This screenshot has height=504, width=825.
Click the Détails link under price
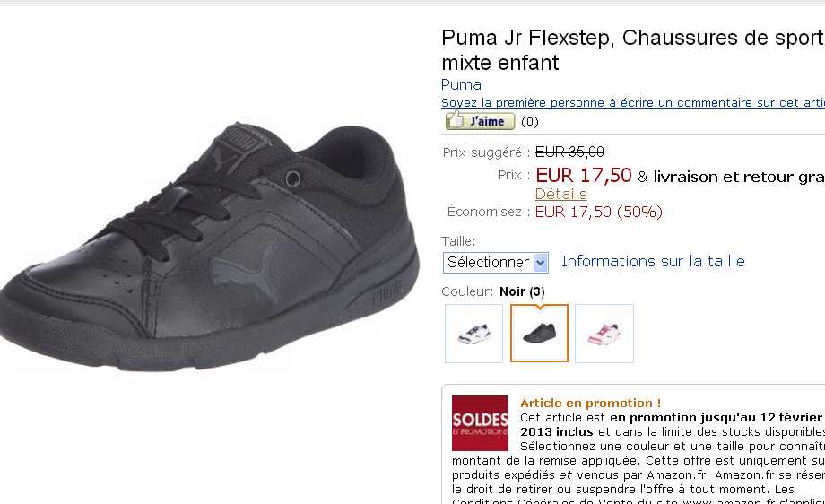[560, 194]
